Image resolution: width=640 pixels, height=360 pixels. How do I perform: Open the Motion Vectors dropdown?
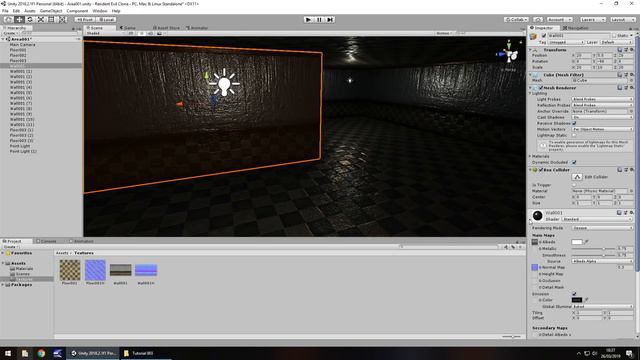click(x=602, y=129)
